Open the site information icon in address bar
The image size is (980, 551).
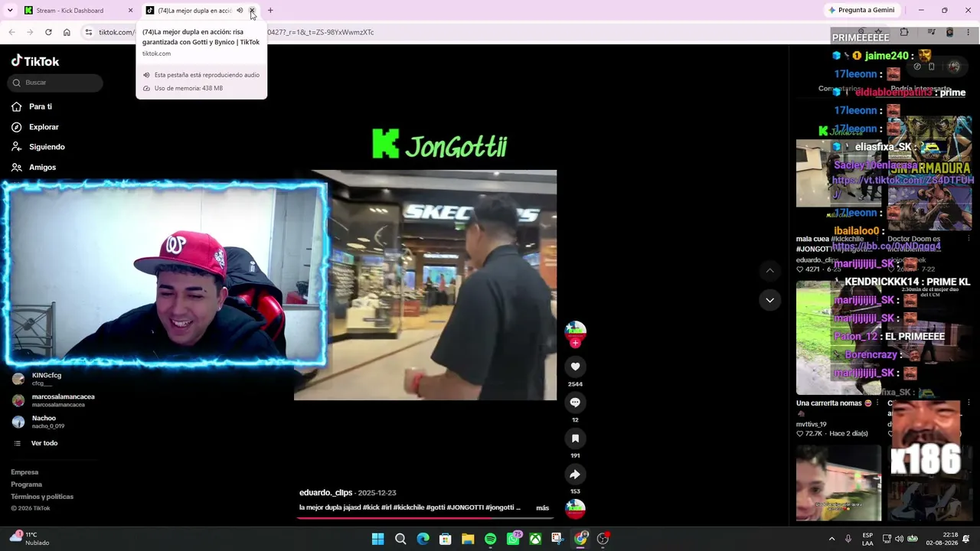click(x=89, y=32)
